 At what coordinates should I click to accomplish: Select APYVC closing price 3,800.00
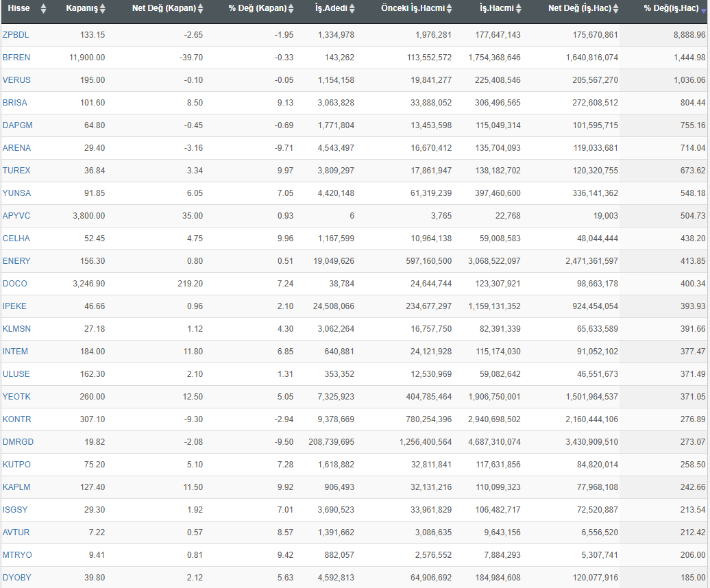pyautogui.click(x=89, y=216)
